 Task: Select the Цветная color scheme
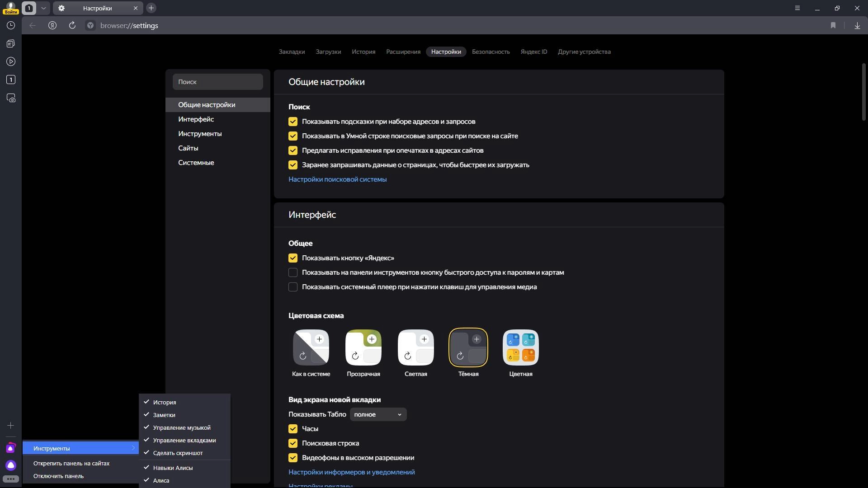[x=521, y=347]
